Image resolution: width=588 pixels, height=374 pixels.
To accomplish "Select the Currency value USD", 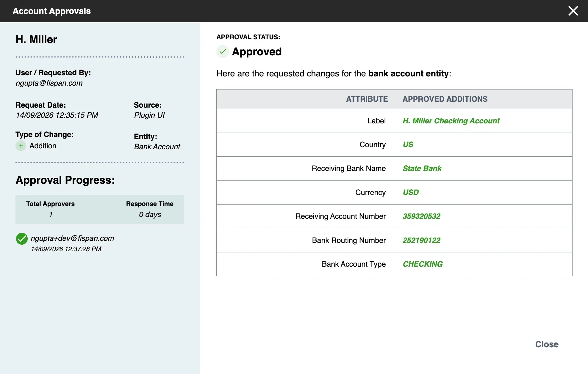I will 411,193.
